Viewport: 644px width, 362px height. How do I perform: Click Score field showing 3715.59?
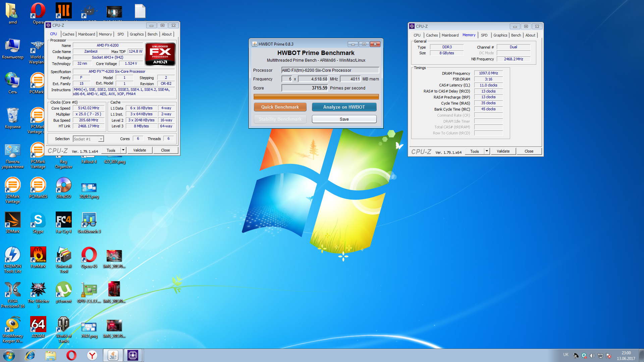[x=305, y=88]
